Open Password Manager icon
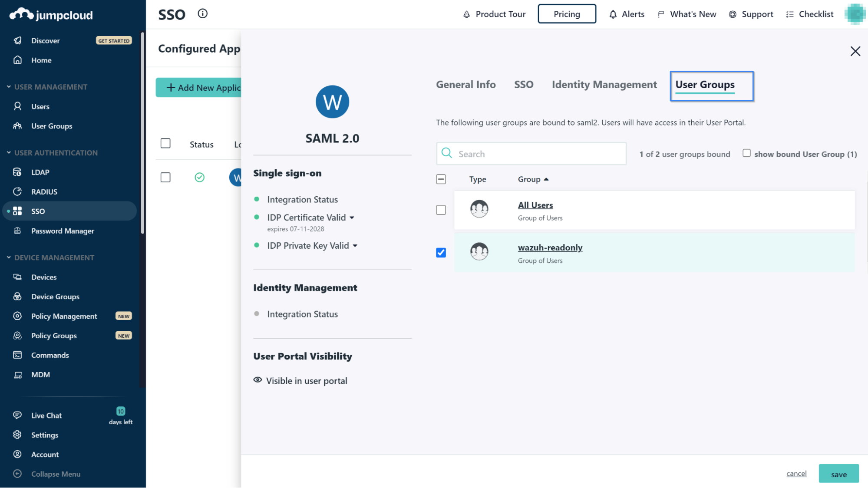Image resolution: width=868 pixels, height=488 pixels. [x=17, y=231]
